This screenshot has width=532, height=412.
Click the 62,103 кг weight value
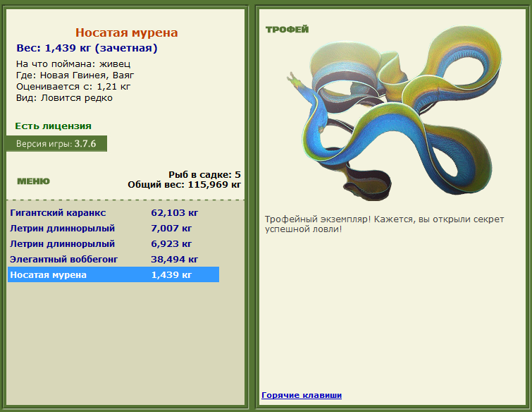tap(174, 213)
